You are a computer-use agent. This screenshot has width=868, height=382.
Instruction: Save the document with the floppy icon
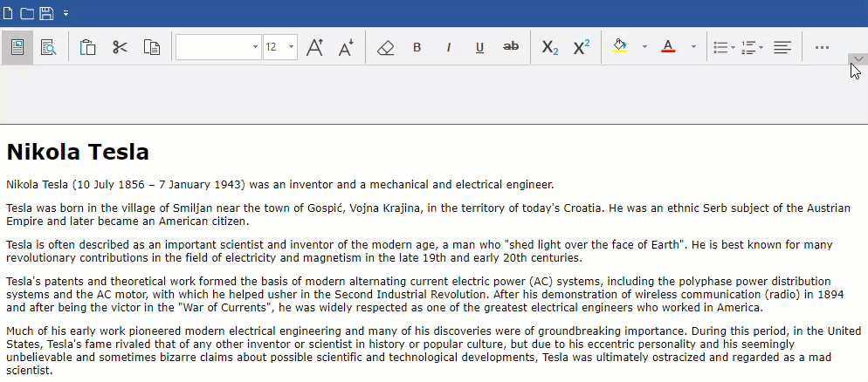pyautogui.click(x=46, y=13)
